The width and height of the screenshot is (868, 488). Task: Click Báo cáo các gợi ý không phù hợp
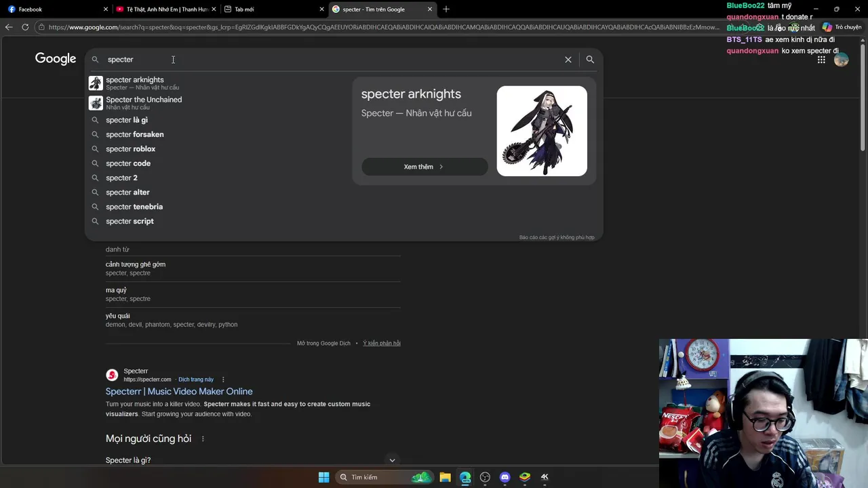(557, 237)
